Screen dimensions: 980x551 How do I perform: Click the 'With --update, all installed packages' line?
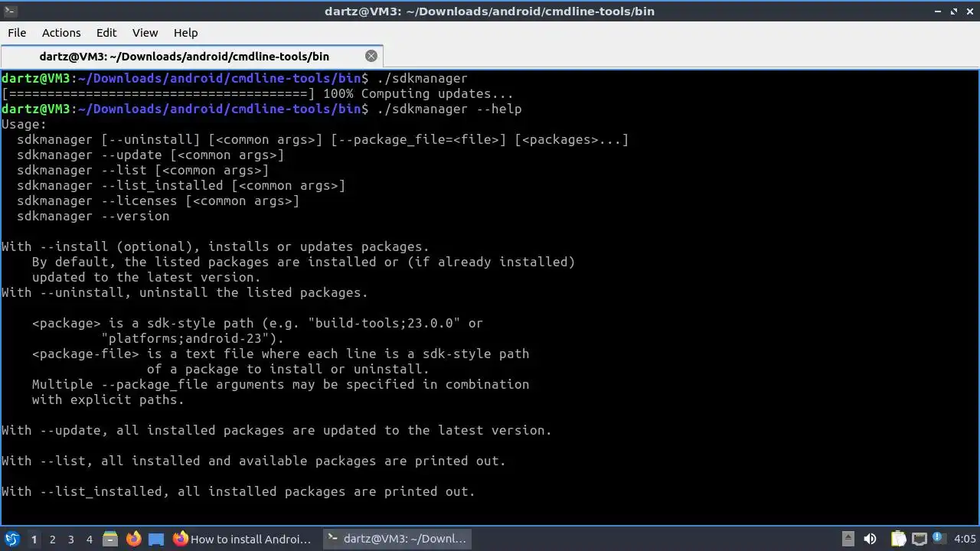(276, 430)
